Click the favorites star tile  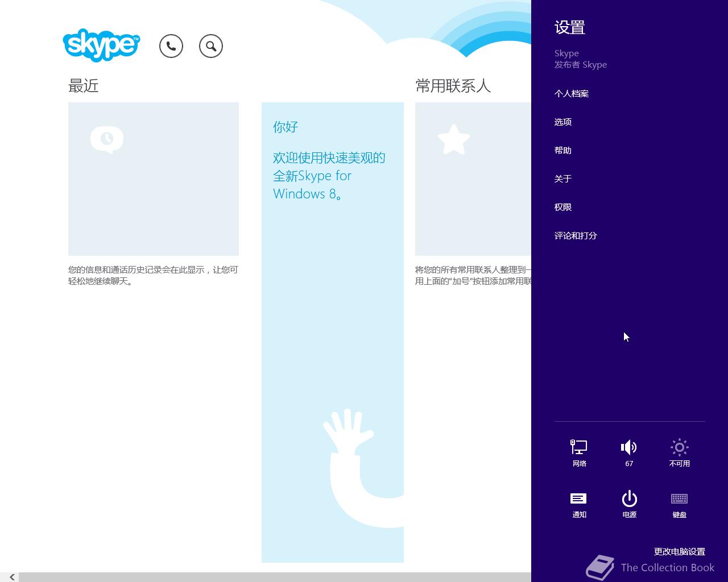tap(473, 179)
